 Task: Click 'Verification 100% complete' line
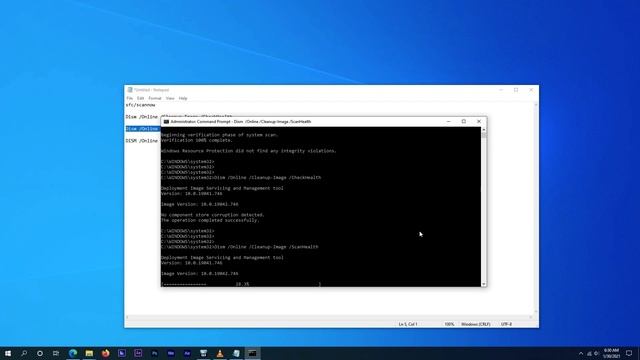pyautogui.click(x=197, y=140)
